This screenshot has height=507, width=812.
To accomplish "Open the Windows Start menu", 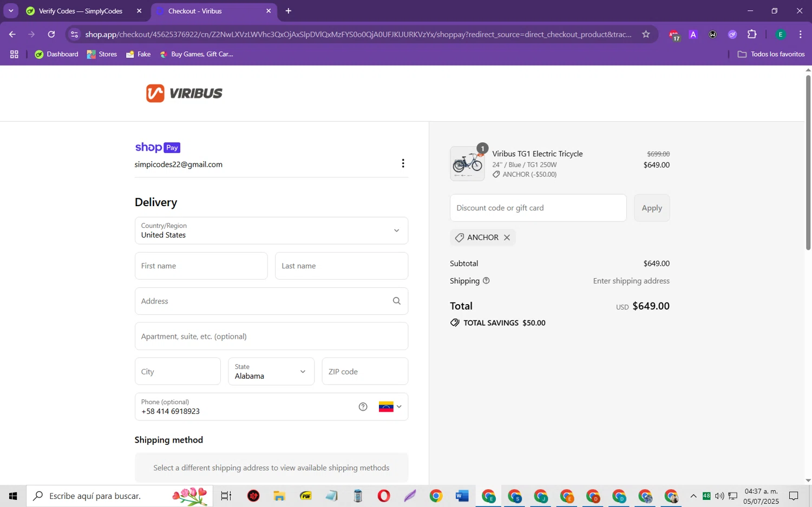I will tap(13, 496).
